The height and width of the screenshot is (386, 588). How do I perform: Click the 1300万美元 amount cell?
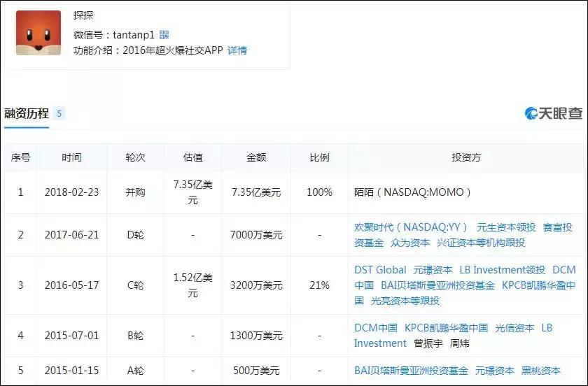(256, 336)
